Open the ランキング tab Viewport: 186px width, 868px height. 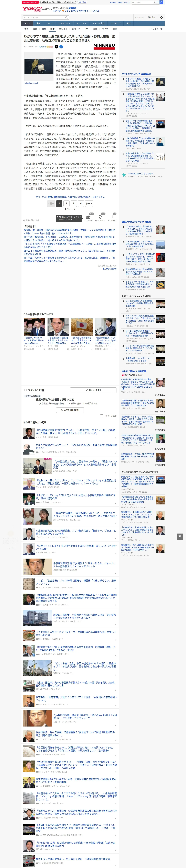pyautogui.click(x=115, y=24)
